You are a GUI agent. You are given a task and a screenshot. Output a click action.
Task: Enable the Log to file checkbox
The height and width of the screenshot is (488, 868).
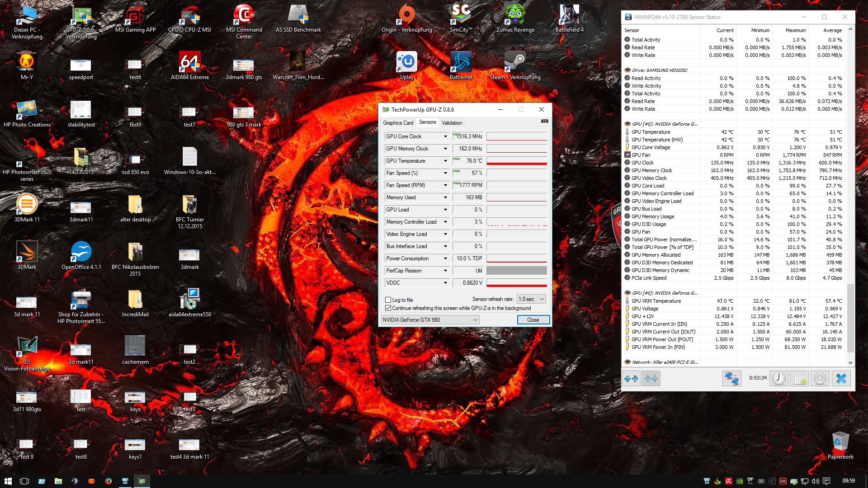[x=388, y=300]
